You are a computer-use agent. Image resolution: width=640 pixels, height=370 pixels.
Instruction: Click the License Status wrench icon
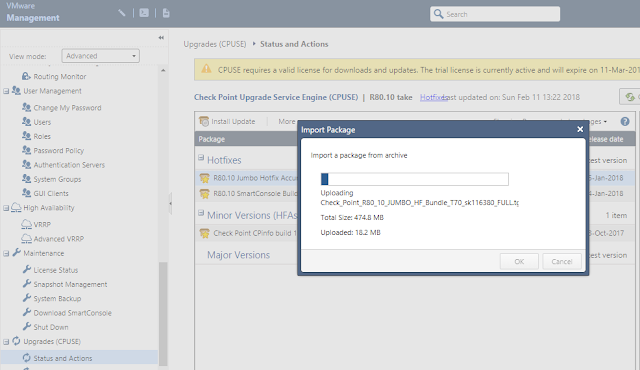click(27, 269)
